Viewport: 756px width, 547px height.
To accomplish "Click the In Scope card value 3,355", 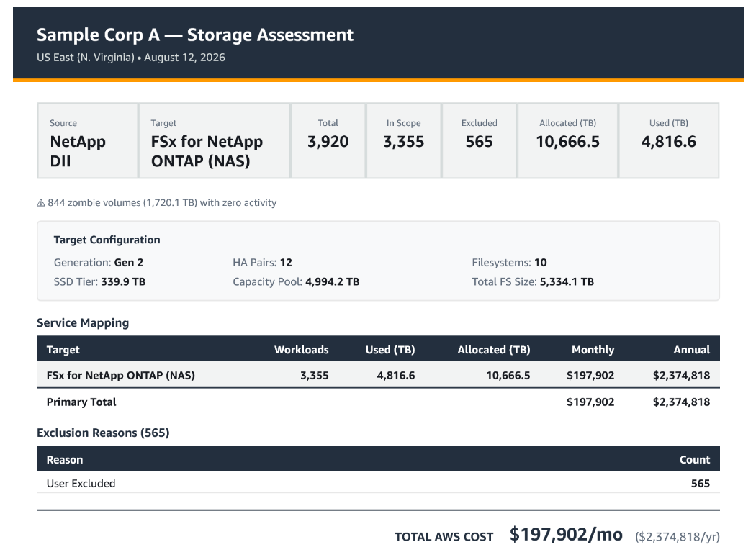I will (x=403, y=142).
